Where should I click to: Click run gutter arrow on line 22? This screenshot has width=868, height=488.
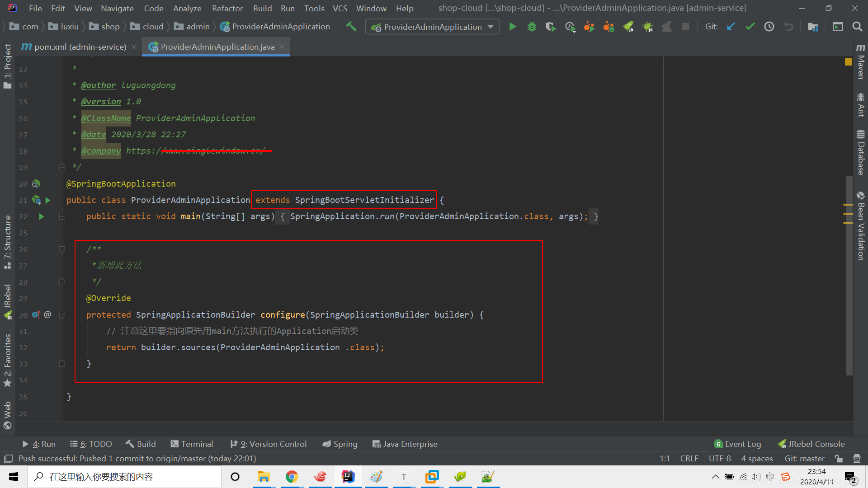pyautogui.click(x=41, y=216)
